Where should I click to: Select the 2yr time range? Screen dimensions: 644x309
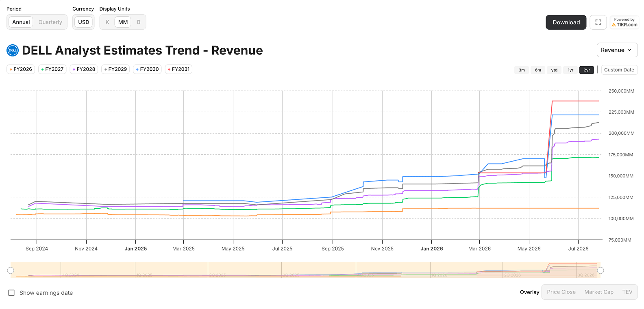coord(587,70)
